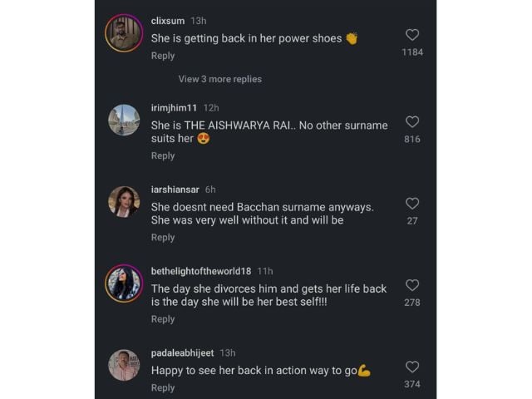Reply to padaleabhijeet's comment
This screenshot has width=532, height=399.
(x=163, y=387)
